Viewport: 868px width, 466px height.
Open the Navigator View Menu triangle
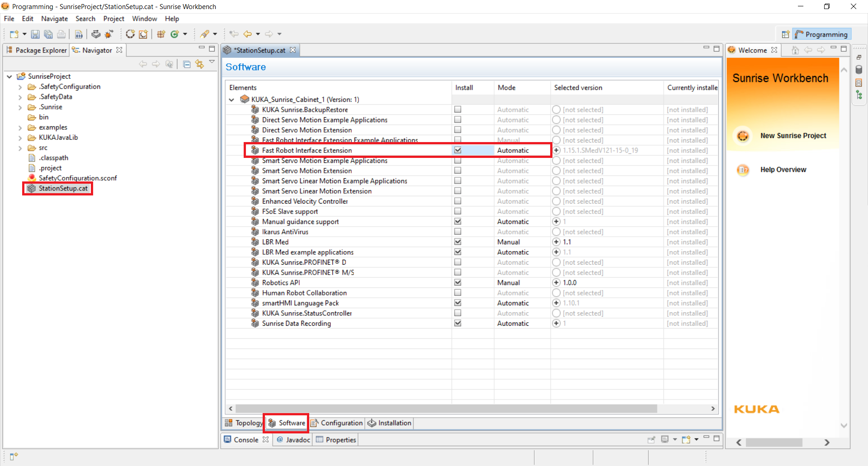tap(212, 62)
